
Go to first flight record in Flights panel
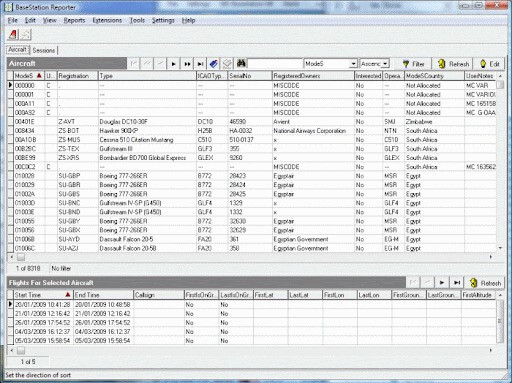[x=413, y=283]
